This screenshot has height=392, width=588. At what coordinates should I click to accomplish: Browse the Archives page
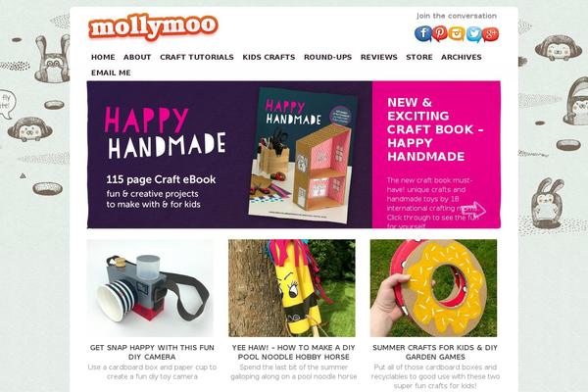point(462,57)
